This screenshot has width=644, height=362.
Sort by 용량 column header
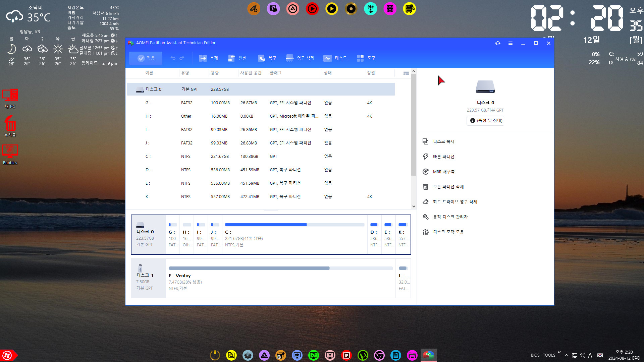click(x=215, y=73)
